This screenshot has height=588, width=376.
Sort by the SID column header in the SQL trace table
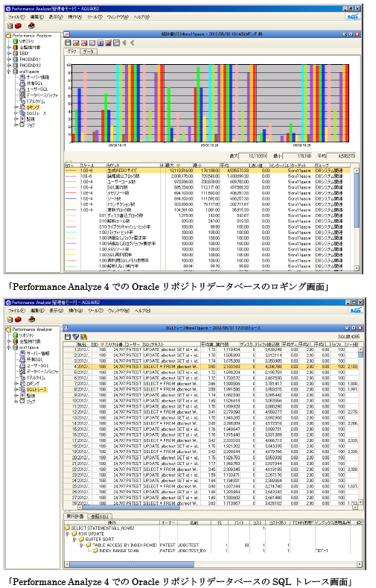pyautogui.click(x=98, y=344)
